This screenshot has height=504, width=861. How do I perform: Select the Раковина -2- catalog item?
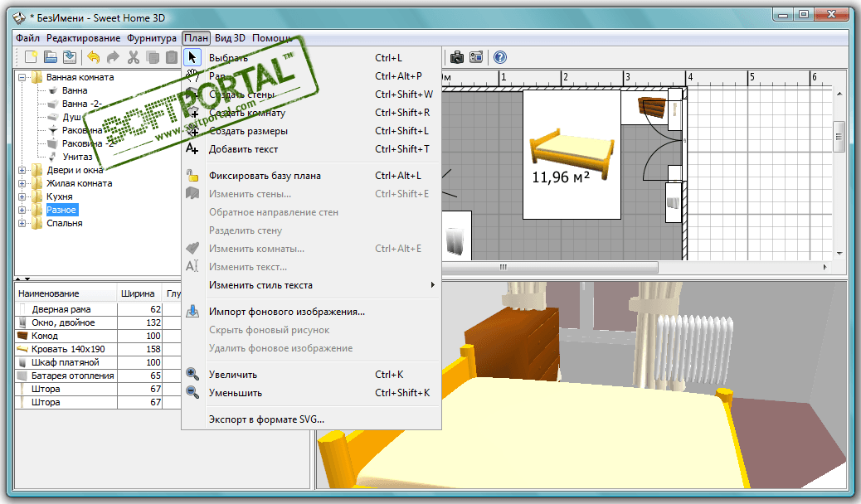88,144
